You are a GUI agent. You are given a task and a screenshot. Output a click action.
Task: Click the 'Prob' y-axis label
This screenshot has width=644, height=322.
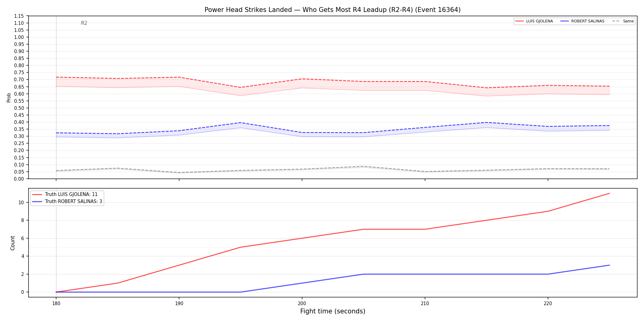9,98
